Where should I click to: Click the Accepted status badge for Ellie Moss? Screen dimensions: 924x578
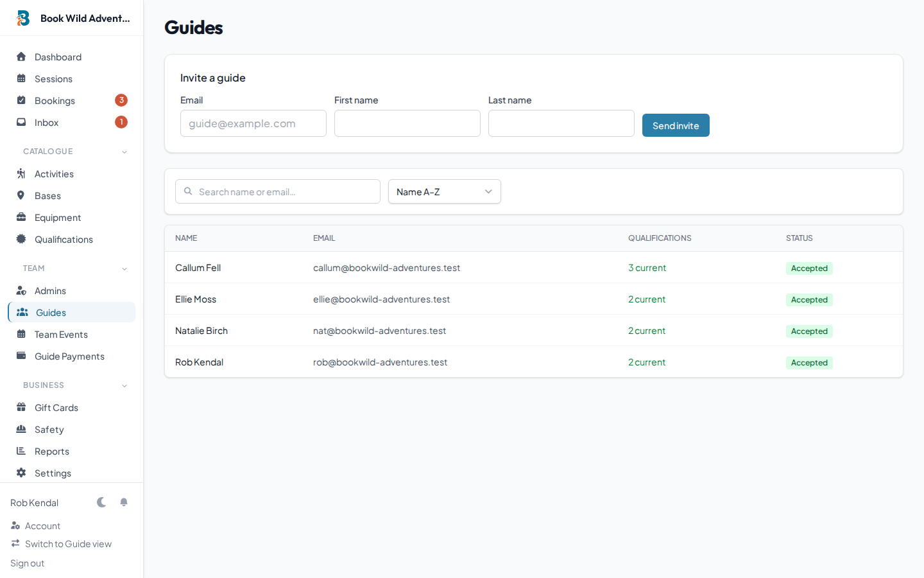click(809, 299)
